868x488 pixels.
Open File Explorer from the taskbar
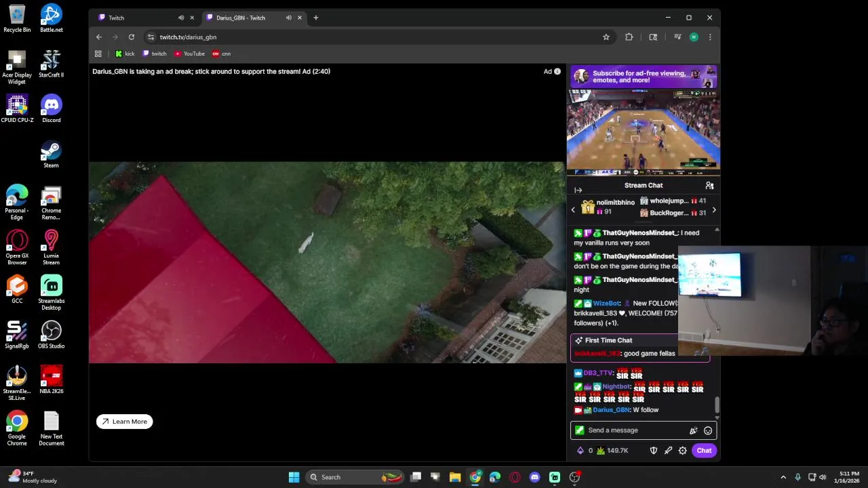click(455, 477)
